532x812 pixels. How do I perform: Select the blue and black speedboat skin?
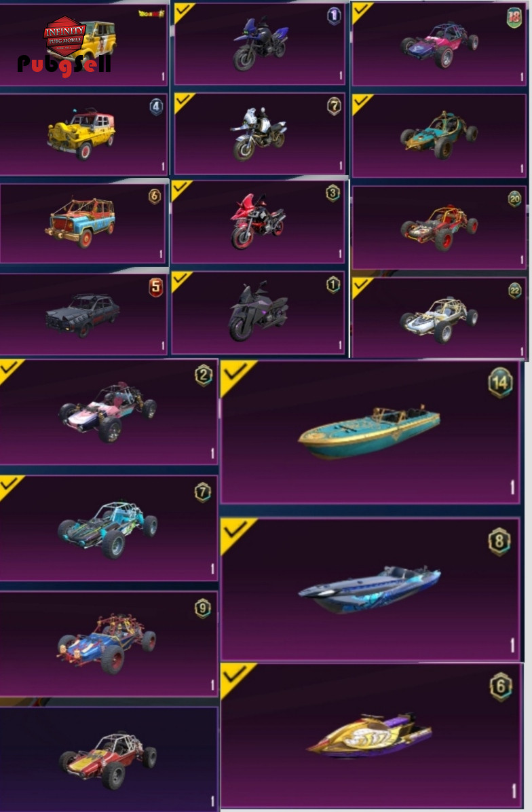point(370,589)
